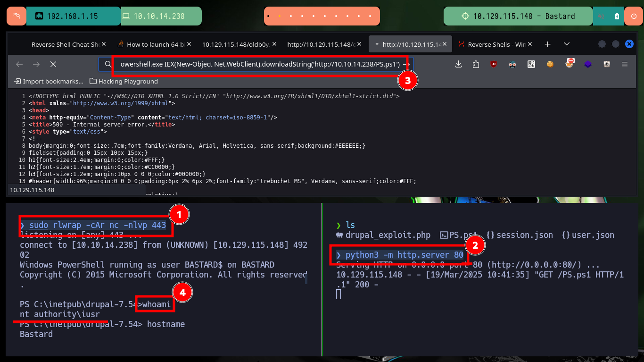Screen dimensions: 644x362
Task: Click the address bar with powershell.exe URL
Action: 256,64
